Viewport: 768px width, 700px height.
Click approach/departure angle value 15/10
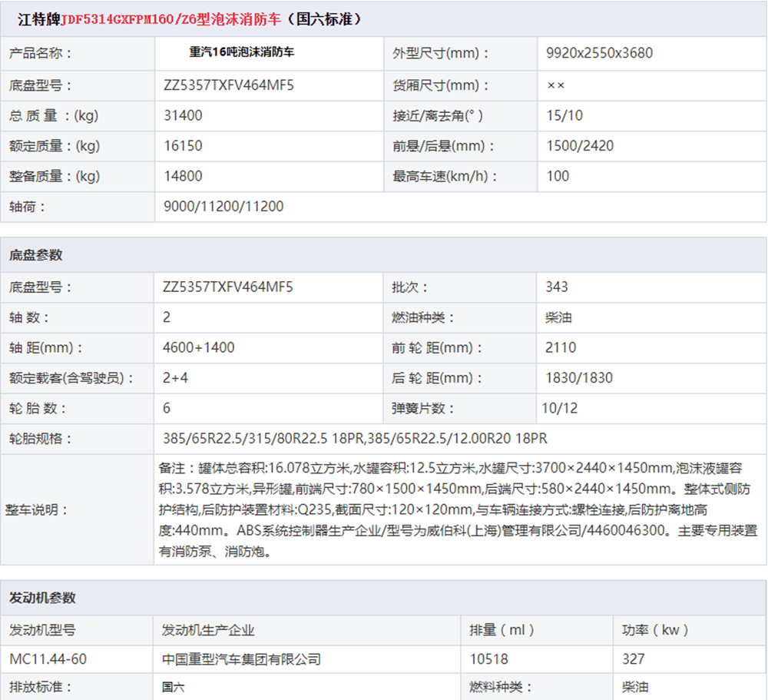(564, 116)
